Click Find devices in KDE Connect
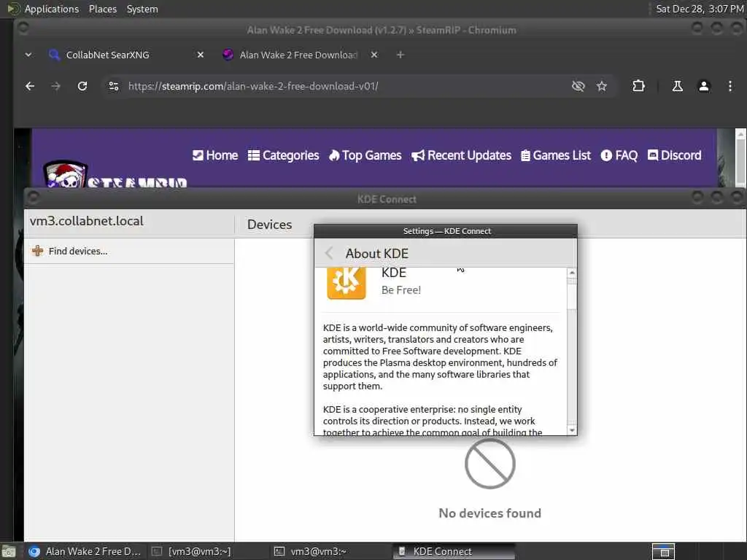747x560 pixels. tap(128, 251)
